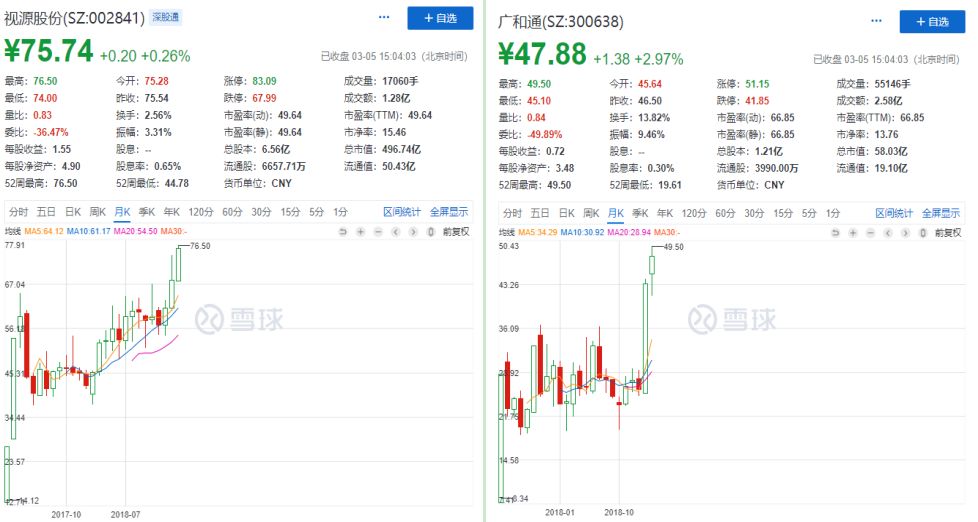The width and height of the screenshot is (978, 522).
Task: Move the 广和通 chart right
Action: coord(905,233)
